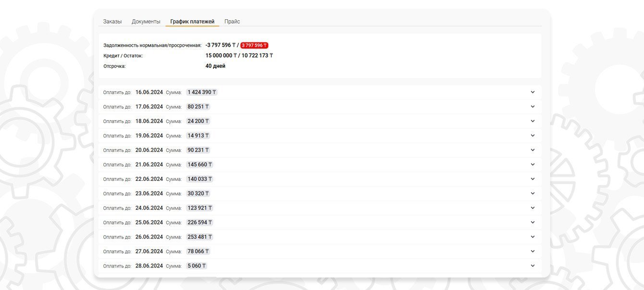Image resolution: width=644 pixels, height=290 pixels.
Task: Expand the 27.06.2024 payment row chevron
Action: click(x=533, y=251)
